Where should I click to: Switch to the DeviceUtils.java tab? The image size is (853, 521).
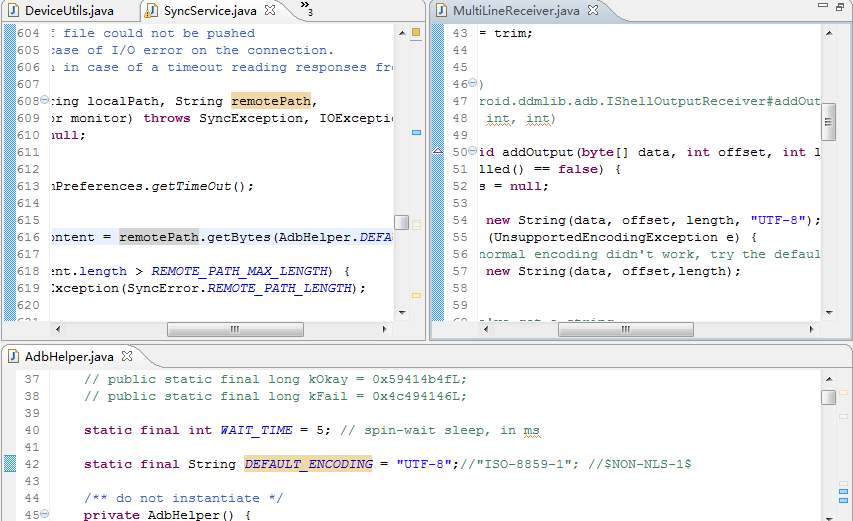pos(65,11)
